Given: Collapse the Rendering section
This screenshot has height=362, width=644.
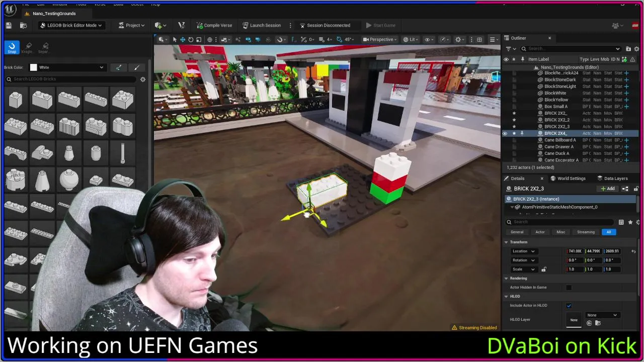Looking at the screenshot, I should [506, 279].
